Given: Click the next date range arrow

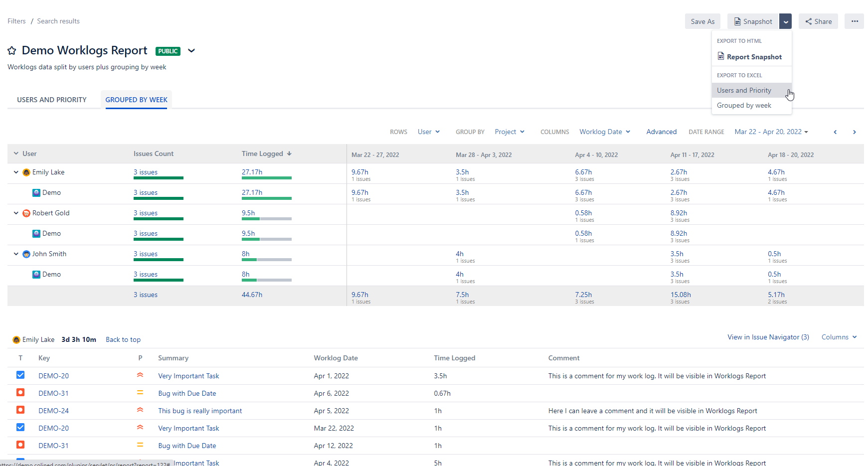Looking at the screenshot, I should pos(855,132).
